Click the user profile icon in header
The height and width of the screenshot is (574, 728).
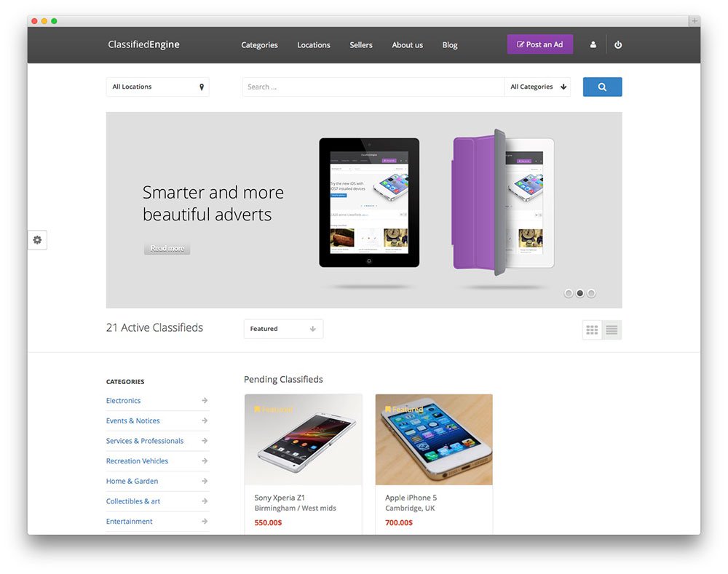pos(593,44)
